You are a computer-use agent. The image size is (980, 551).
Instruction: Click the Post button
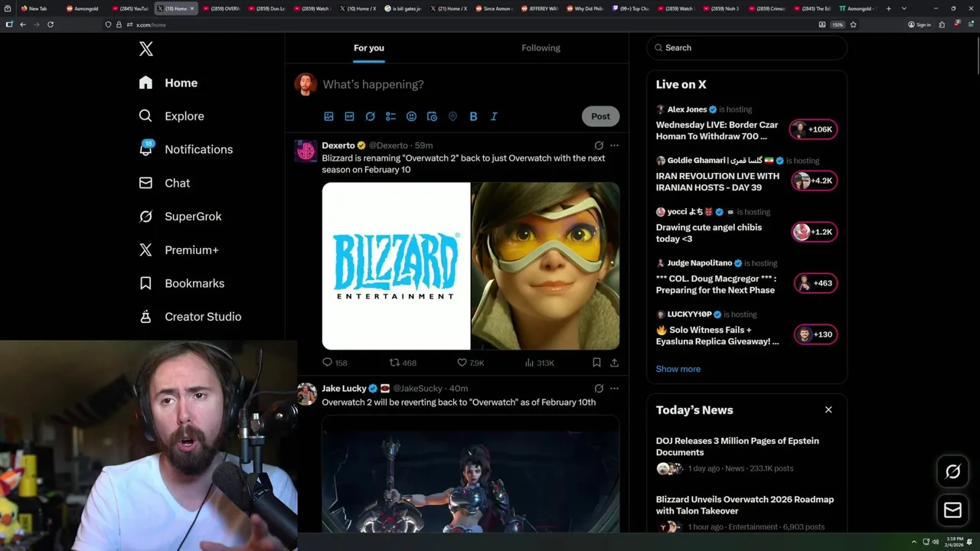600,116
